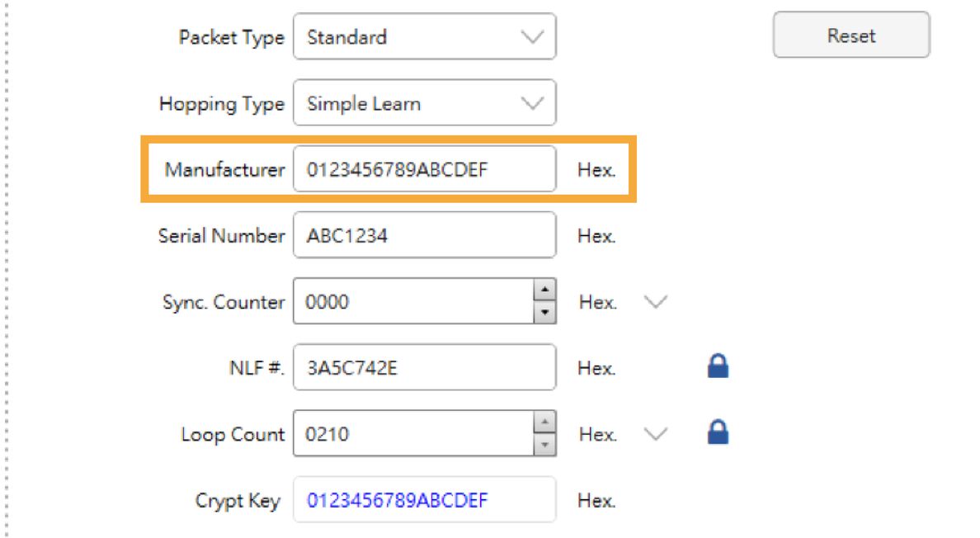Increase Loop Count with up arrow
980x538 pixels.
pyautogui.click(x=544, y=422)
